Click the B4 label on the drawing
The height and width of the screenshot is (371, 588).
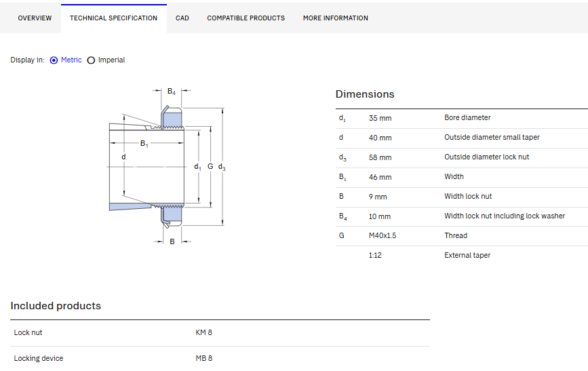tap(172, 92)
